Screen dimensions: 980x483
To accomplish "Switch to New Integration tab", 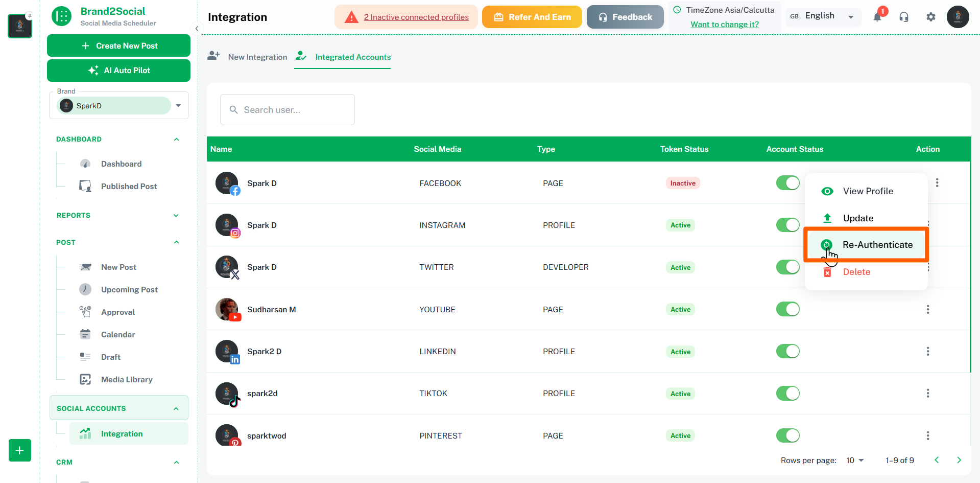I will click(x=248, y=57).
